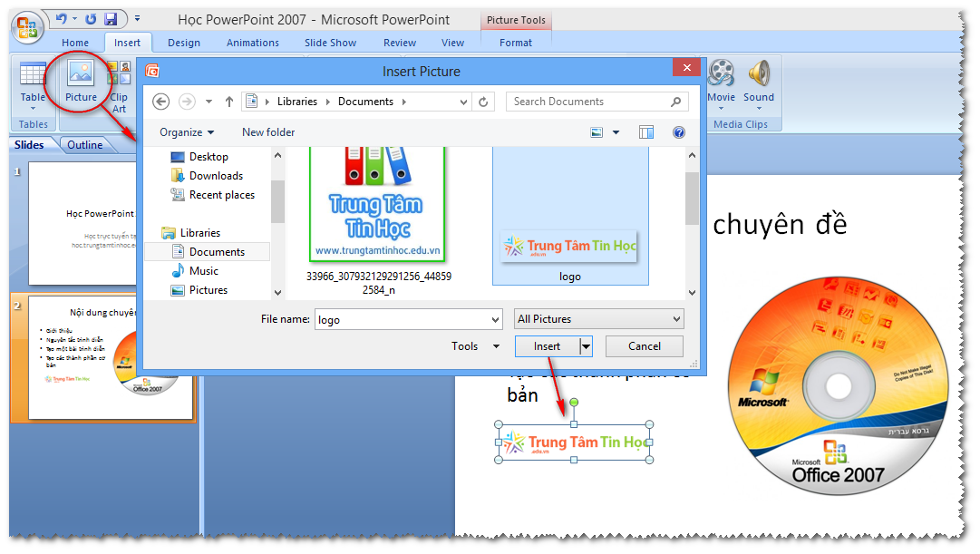This screenshot has height=554, width=980.
Task: Select Music library in the navigation tree
Action: coord(204,271)
